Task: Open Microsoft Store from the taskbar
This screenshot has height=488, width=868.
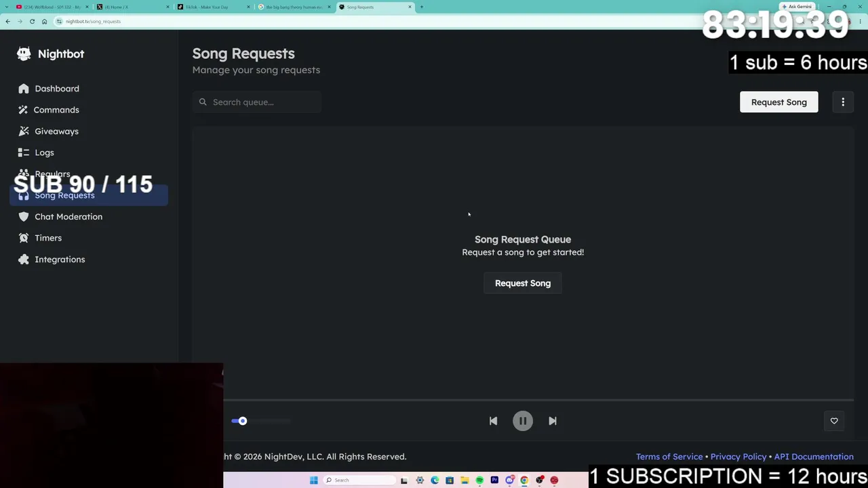Action: click(450, 481)
